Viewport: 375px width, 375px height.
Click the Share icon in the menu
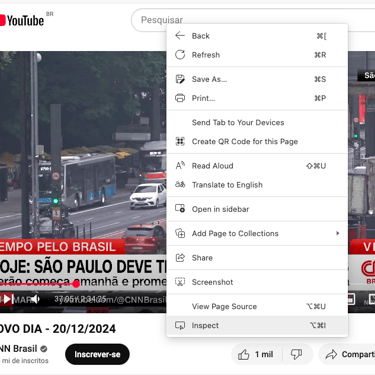(x=180, y=258)
